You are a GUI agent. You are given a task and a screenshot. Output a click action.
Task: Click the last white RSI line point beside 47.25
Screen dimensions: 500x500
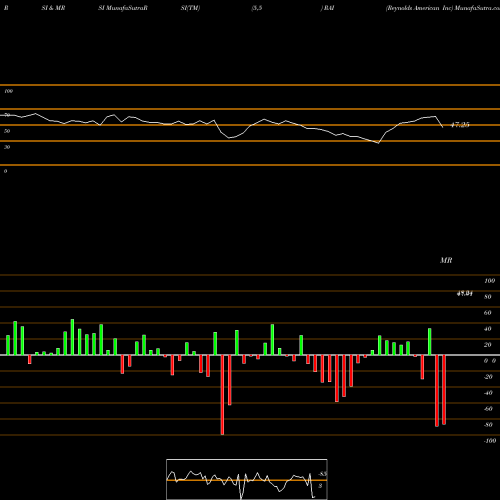pos(443,127)
